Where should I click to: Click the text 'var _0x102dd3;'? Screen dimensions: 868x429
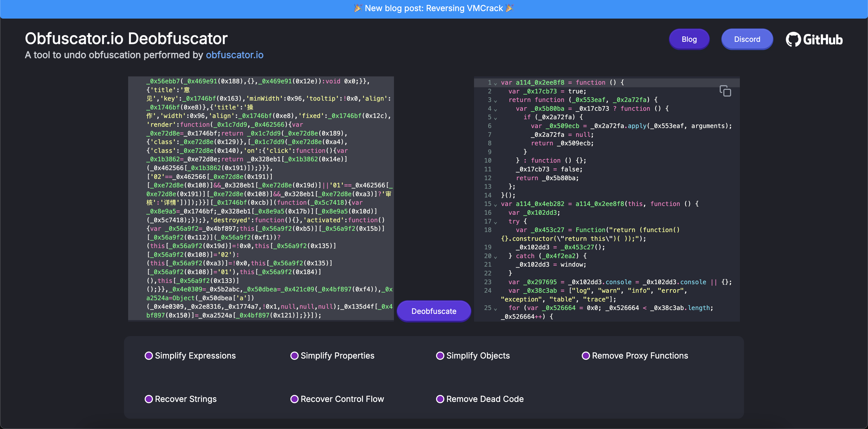click(x=534, y=213)
